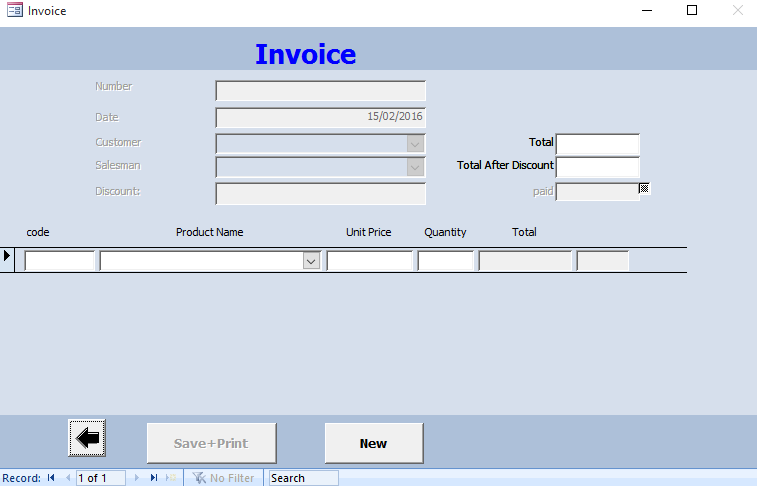Click the date picker icon beside paid

[x=645, y=188]
